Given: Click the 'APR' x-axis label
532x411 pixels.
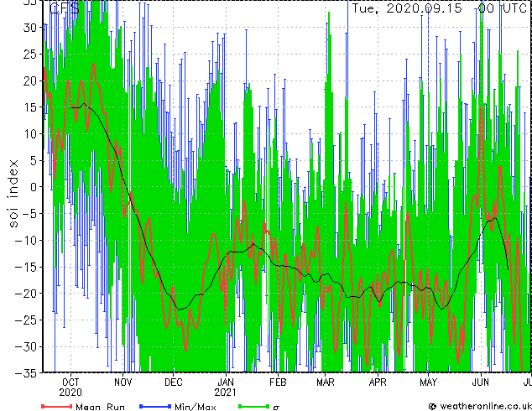Looking at the screenshot, I should pos(378,382).
